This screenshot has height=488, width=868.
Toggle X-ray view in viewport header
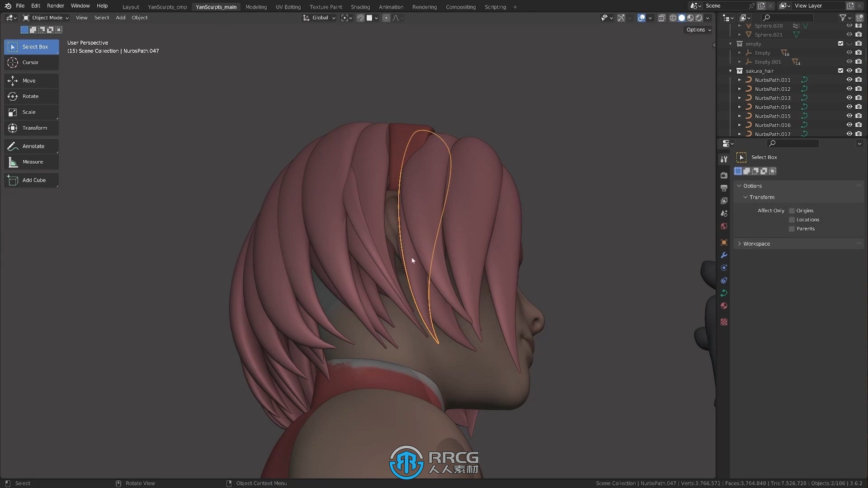tap(661, 18)
